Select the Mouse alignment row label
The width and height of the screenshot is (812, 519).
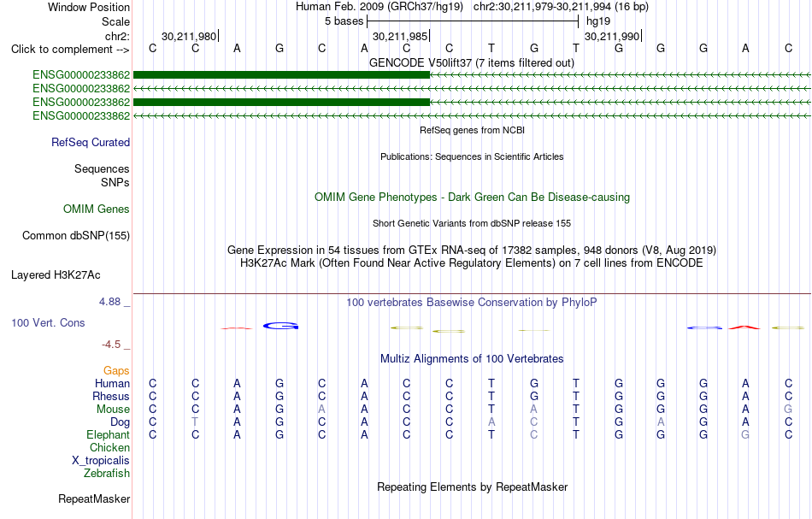pos(113,410)
